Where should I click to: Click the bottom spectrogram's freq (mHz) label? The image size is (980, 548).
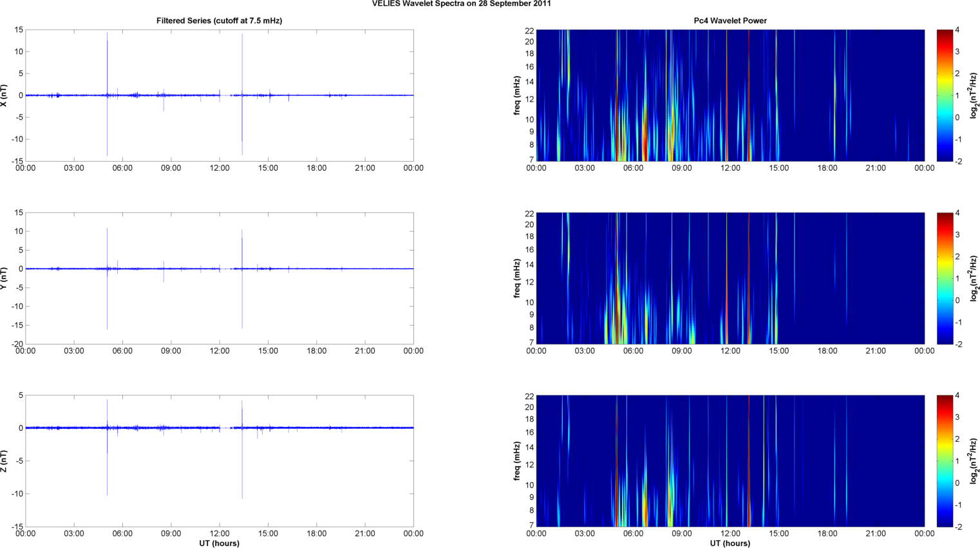516,460
